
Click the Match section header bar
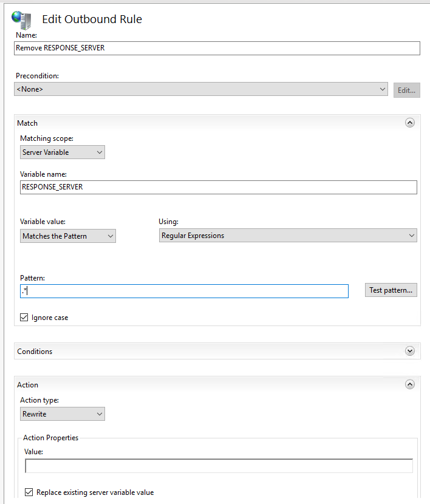[217, 123]
